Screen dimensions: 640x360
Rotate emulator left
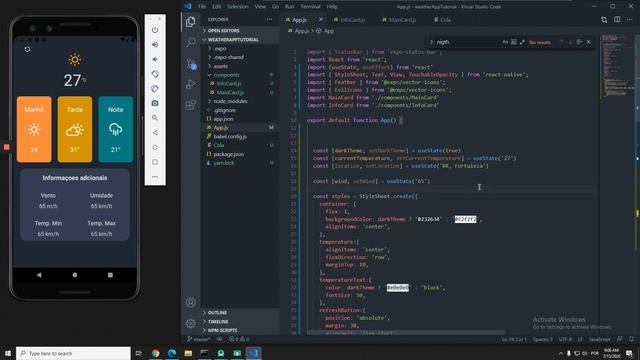tap(155, 74)
